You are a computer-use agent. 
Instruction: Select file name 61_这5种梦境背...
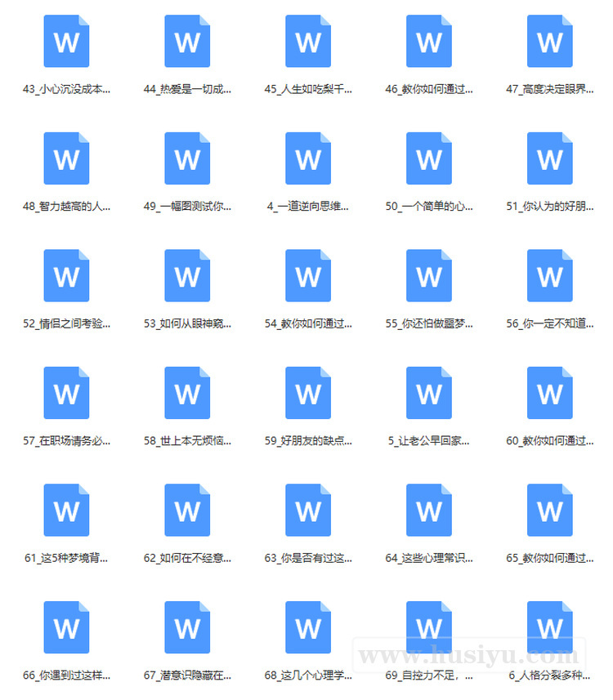coord(66,558)
